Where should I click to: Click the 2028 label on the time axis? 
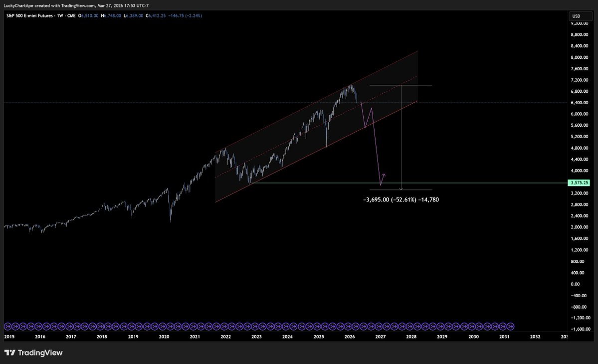point(411,337)
